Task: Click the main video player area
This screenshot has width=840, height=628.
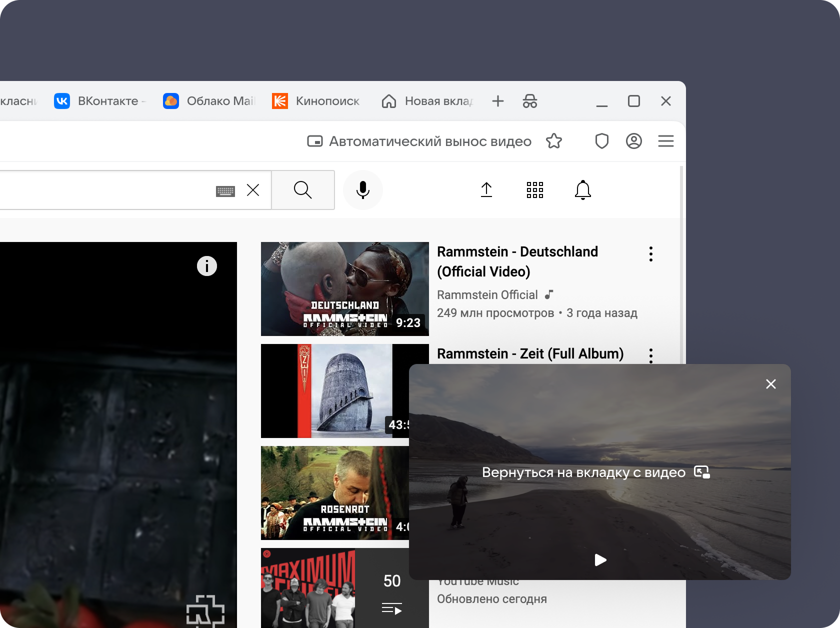Action: [x=118, y=435]
